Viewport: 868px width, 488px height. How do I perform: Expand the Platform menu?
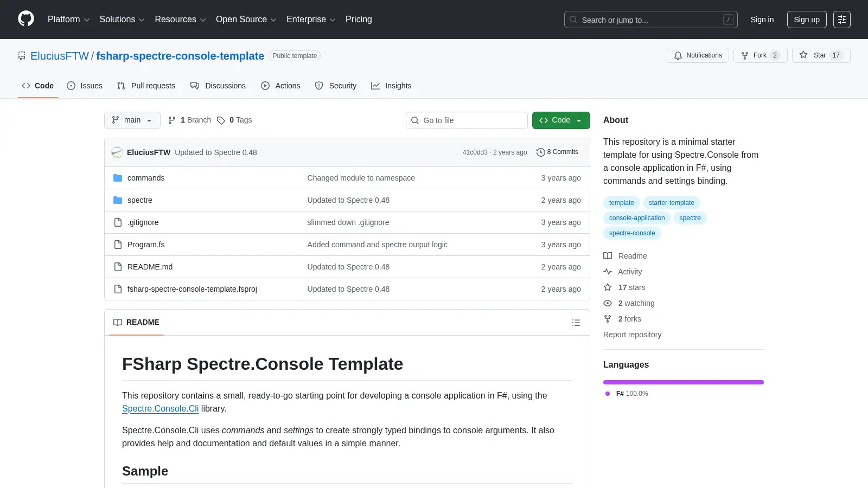point(68,20)
